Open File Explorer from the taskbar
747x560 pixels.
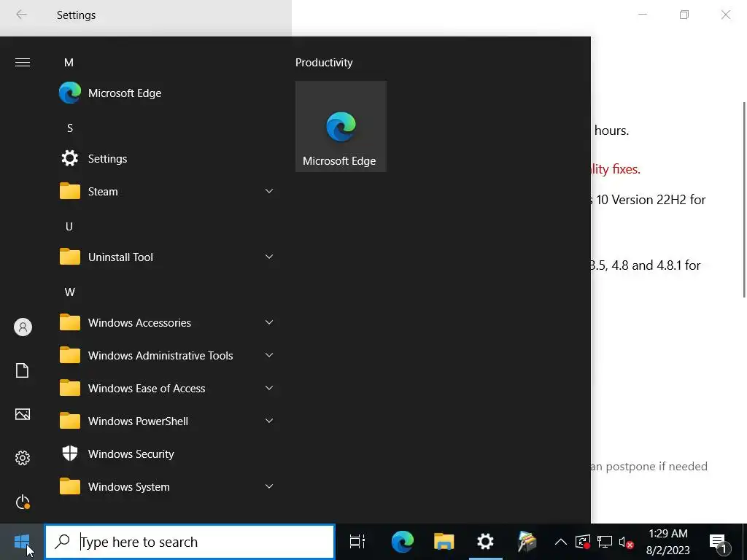pos(444,542)
